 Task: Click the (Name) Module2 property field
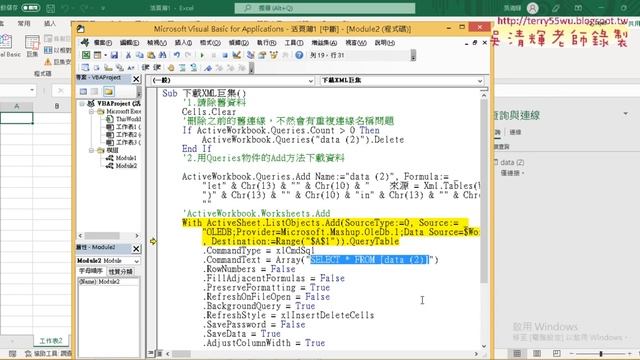coord(109,282)
